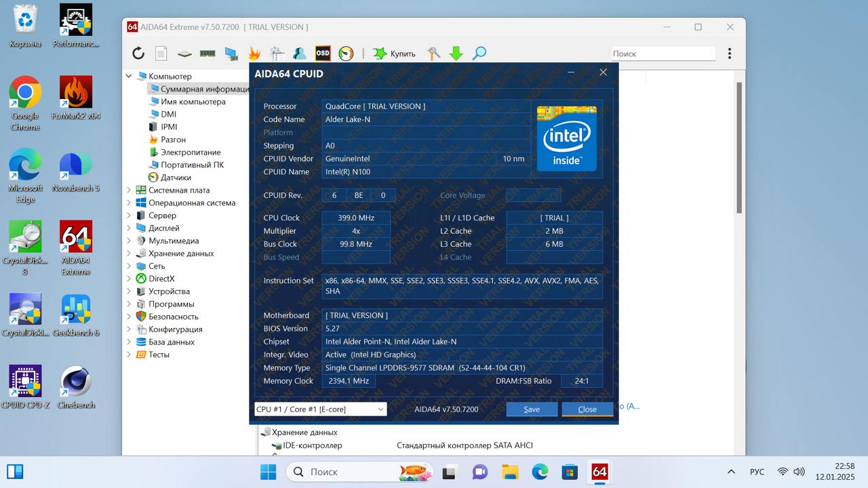Select Портативный ПК tree item

(x=192, y=165)
